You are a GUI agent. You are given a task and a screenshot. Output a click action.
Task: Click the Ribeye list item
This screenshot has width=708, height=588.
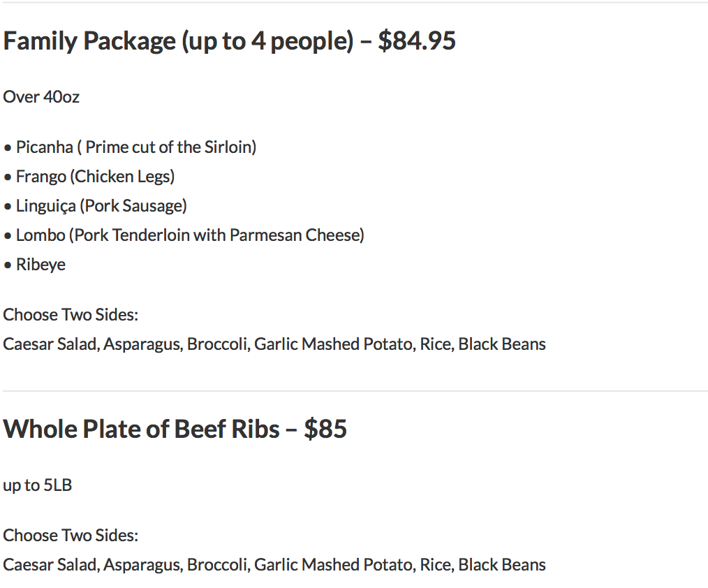click(x=40, y=265)
